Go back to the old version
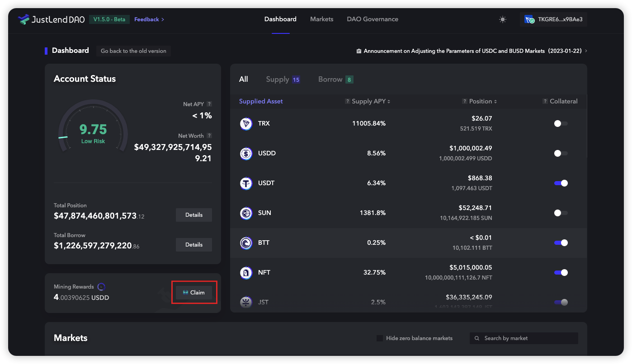This screenshot has height=364, width=632. click(133, 51)
